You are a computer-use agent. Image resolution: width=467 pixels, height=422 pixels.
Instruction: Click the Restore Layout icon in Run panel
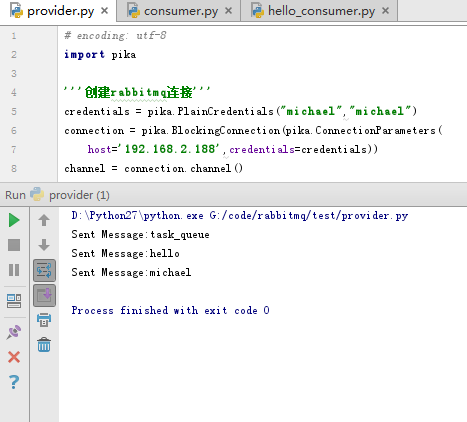[14, 301]
